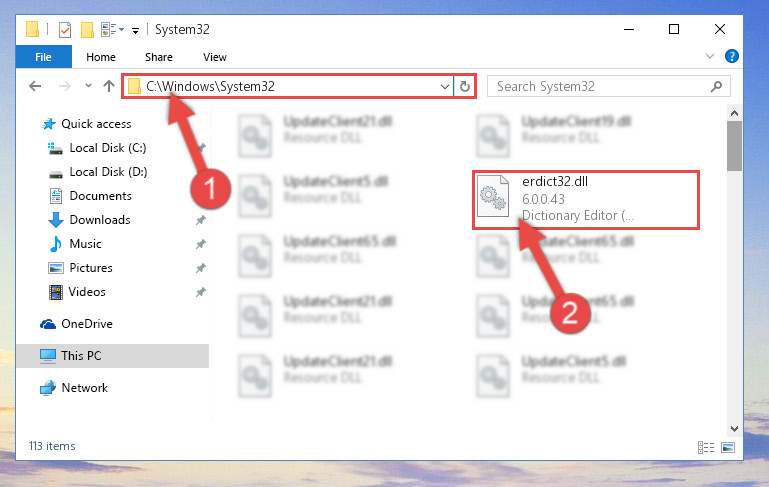Image resolution: width=769 pixels, height=487 pixels.
Task: Switch to the View ribbon tab
Action: coord(215,57)
